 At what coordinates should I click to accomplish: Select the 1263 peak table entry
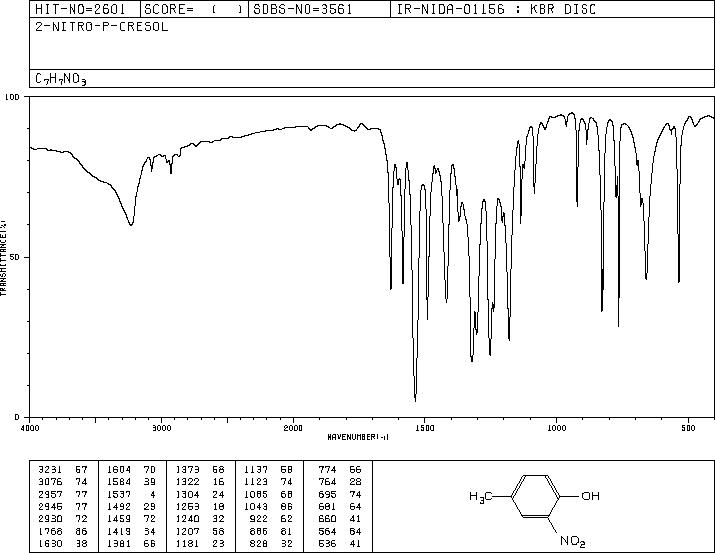pos(200,506)
